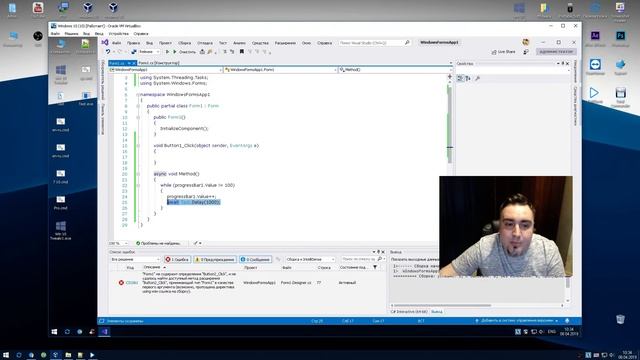The width and height of the screenshot is (640, 360).
Task: Open the Recycle Bin on the host desktop
Action: pyautogui.click(x=620, y=319)
